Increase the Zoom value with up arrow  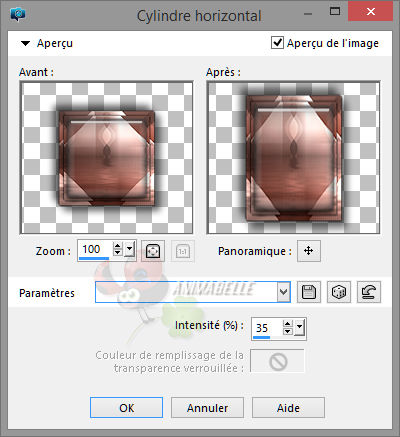118,246
